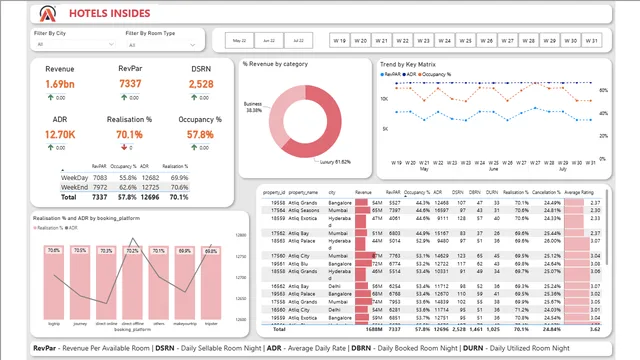Image resolution: width=640 pixels, height=360 pixels.
Task: Click the WeekEnd row in summary table
Action: click(x=124, y=187)
